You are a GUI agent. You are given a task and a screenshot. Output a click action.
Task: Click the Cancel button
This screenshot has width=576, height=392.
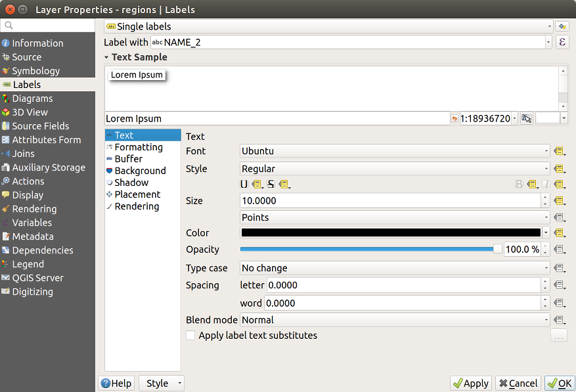click(518, 383)
